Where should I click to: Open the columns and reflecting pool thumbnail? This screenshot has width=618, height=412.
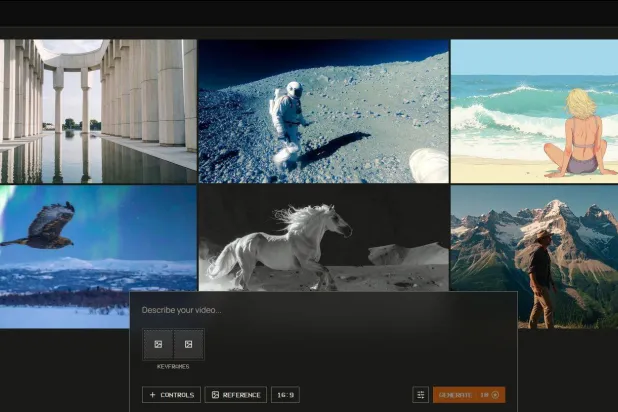(98, 111)
